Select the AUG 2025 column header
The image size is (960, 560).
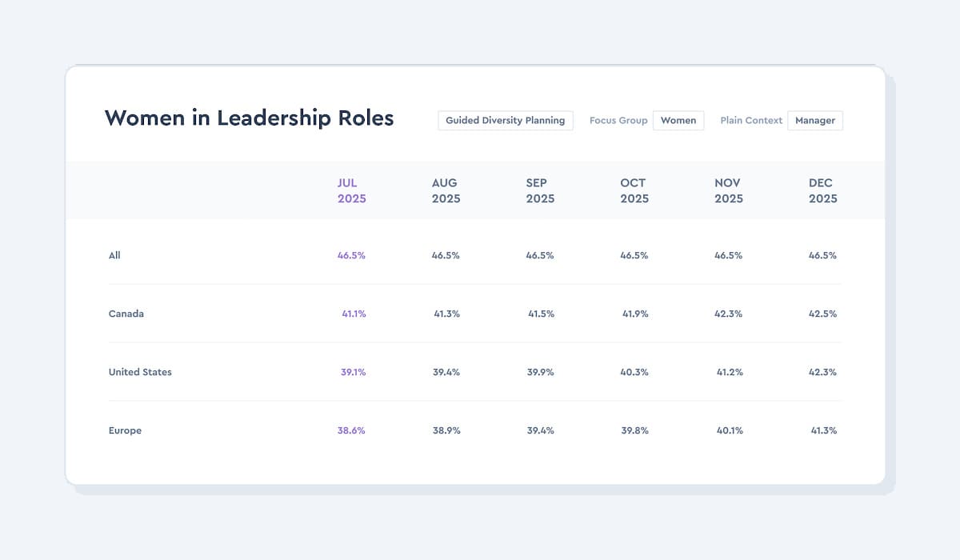[x=446, y=190]
